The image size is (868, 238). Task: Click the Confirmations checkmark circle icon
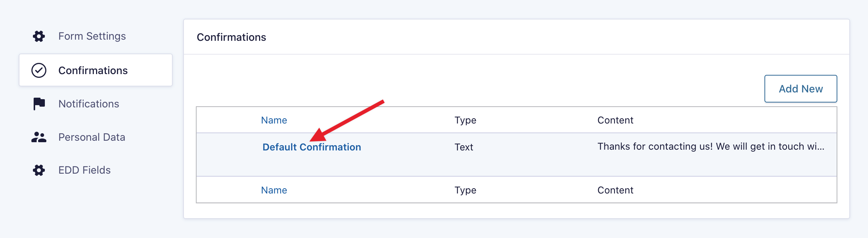[x=39, y=70]
